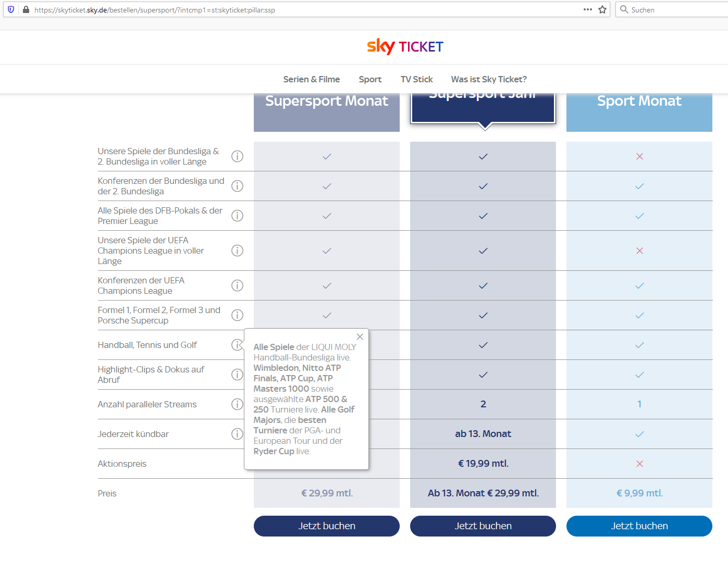Click info icon beside Konferenzen der Bundesliga
Image resolution: width=728 pixels, height=561 pixels.
tap(237, 186)
